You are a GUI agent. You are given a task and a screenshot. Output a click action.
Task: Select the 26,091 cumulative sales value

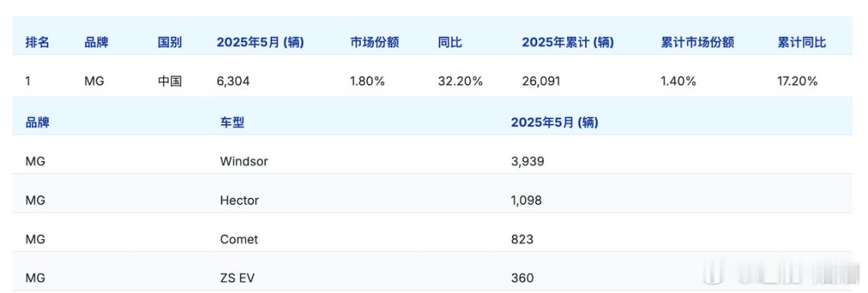coord(541,81)
